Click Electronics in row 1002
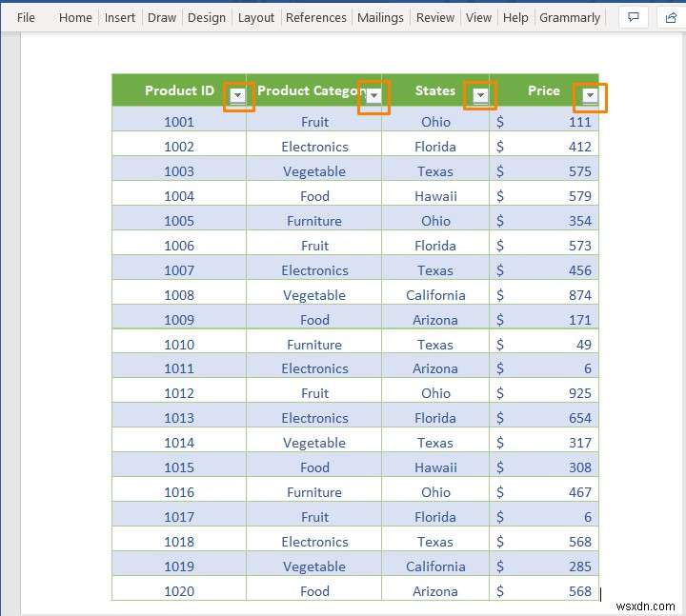 (314, 147)
